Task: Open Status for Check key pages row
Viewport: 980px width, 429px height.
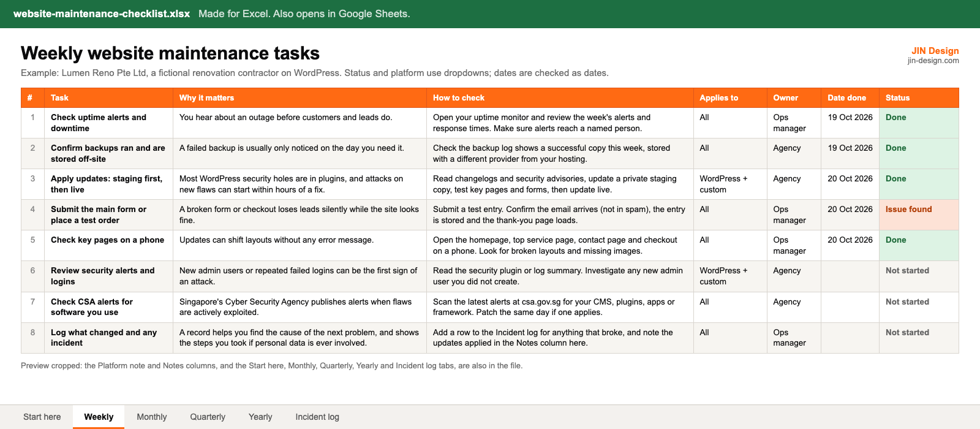Action: [x=919, y=246]
